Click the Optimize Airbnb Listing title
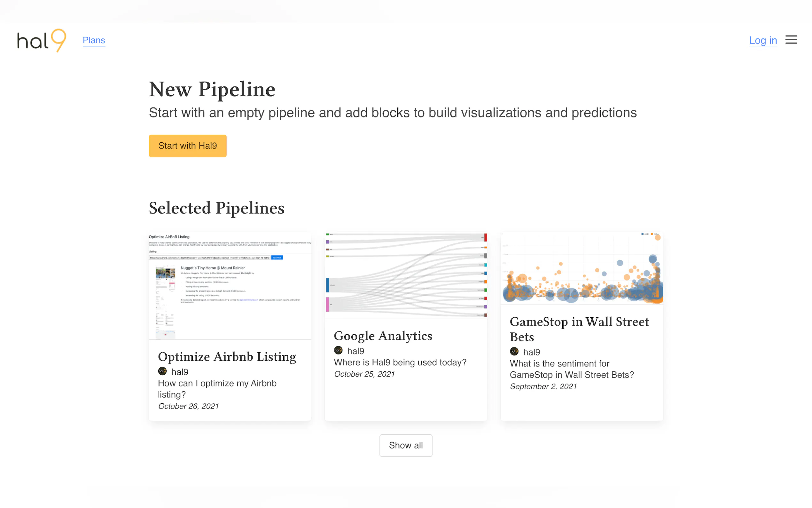The image size is (812, 508). [227, 356]
